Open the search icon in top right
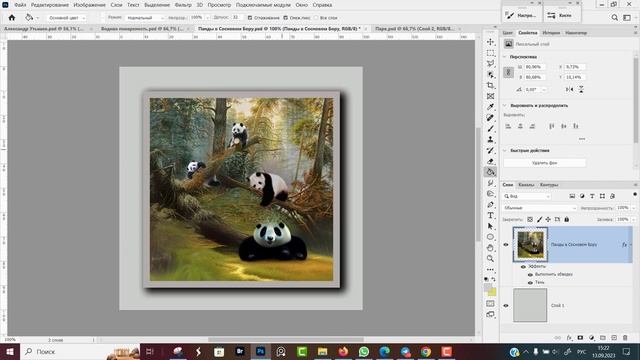 point(614,18)
